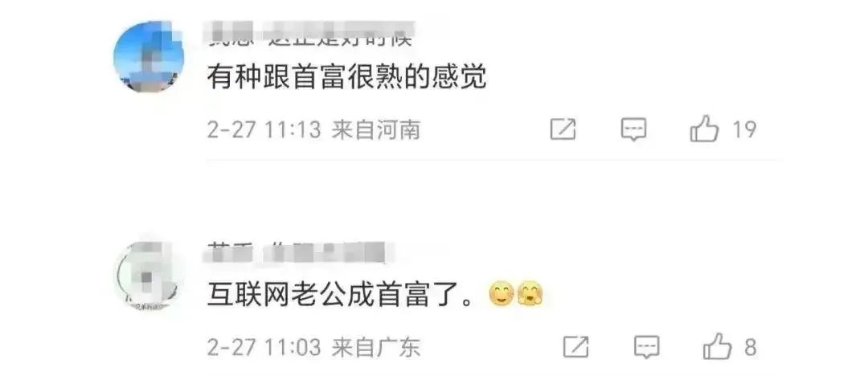The image size is (868, 376).
Task: Click the like count 19
Action: pyautogui.click(x=744, y=129)
